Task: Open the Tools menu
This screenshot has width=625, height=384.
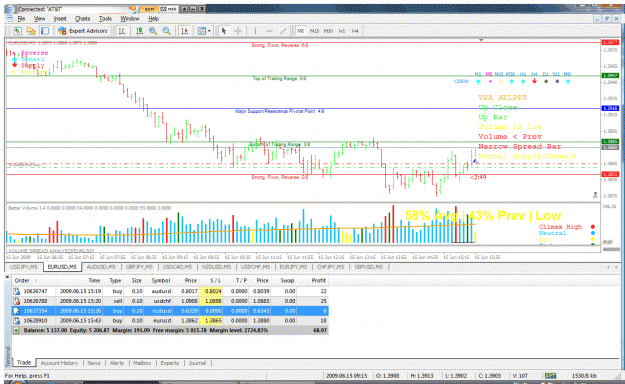Action: click(105, 18)
